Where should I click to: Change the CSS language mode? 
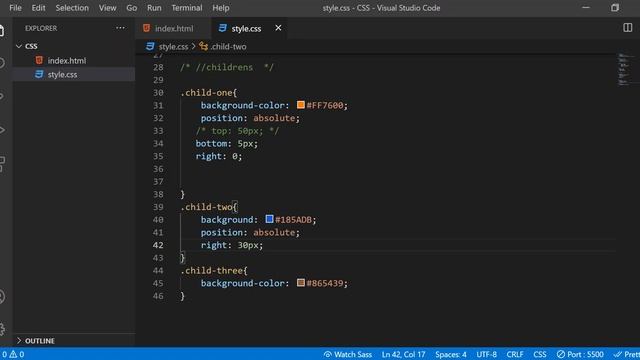point(540,354)
